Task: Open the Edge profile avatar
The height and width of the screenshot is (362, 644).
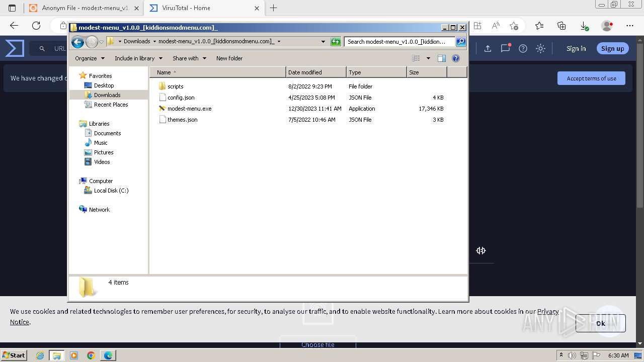Action: coord(607,26)
